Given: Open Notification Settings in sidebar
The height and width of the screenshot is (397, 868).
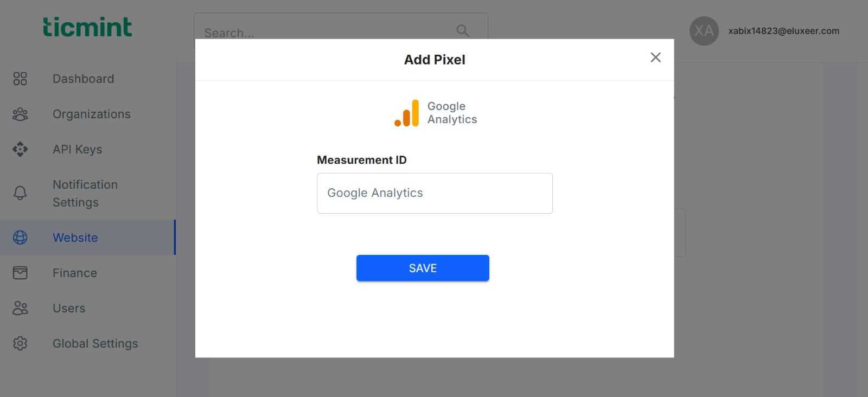Looking at the screenshot, I should 88,193.
